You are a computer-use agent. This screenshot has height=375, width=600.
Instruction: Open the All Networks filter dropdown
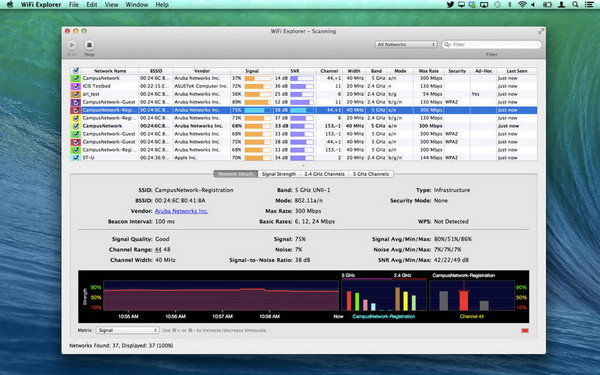pos(406,44)
